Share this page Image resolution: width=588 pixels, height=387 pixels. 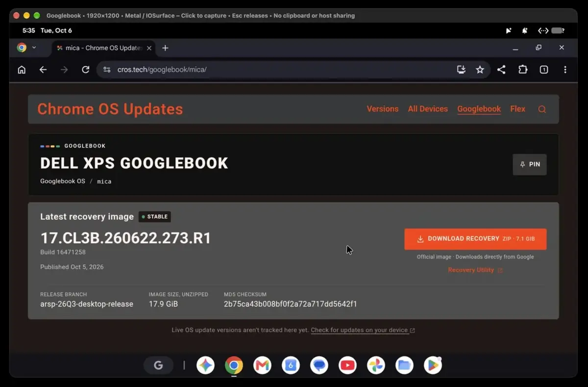coord(501,70)
